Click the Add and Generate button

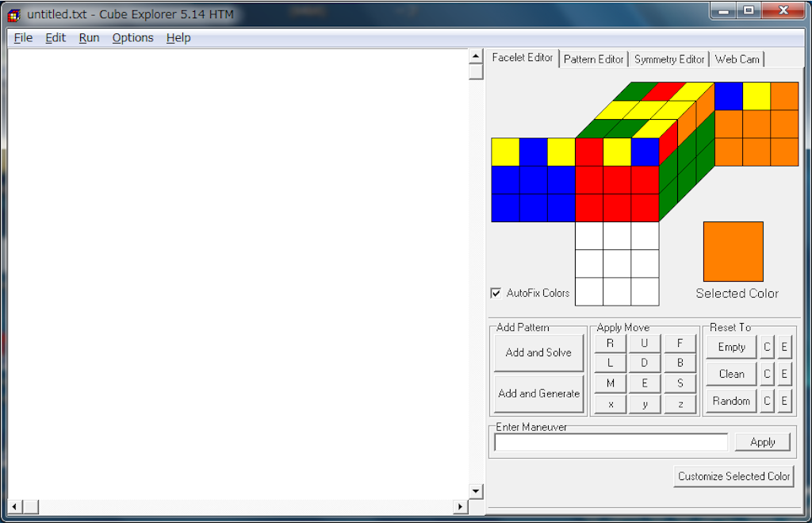pyautogui.click(x=538, y=394)
